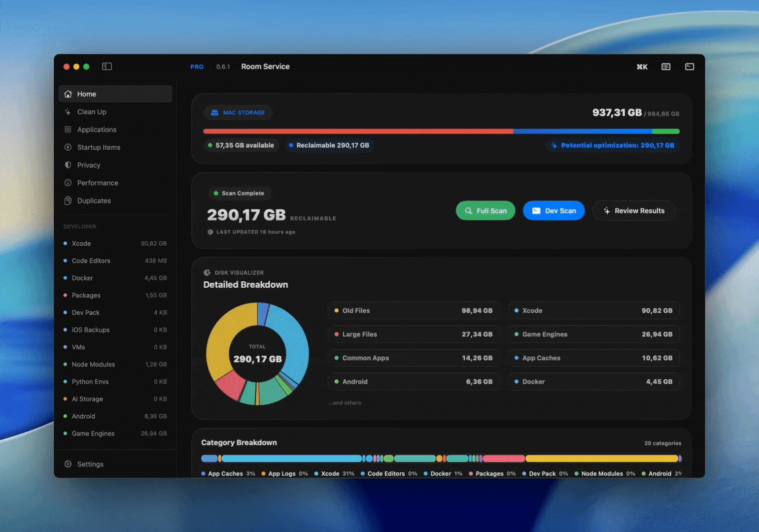Click terminal icon in Dev Scan button
This screenshot has height=532, width=759.
point(536,211)
